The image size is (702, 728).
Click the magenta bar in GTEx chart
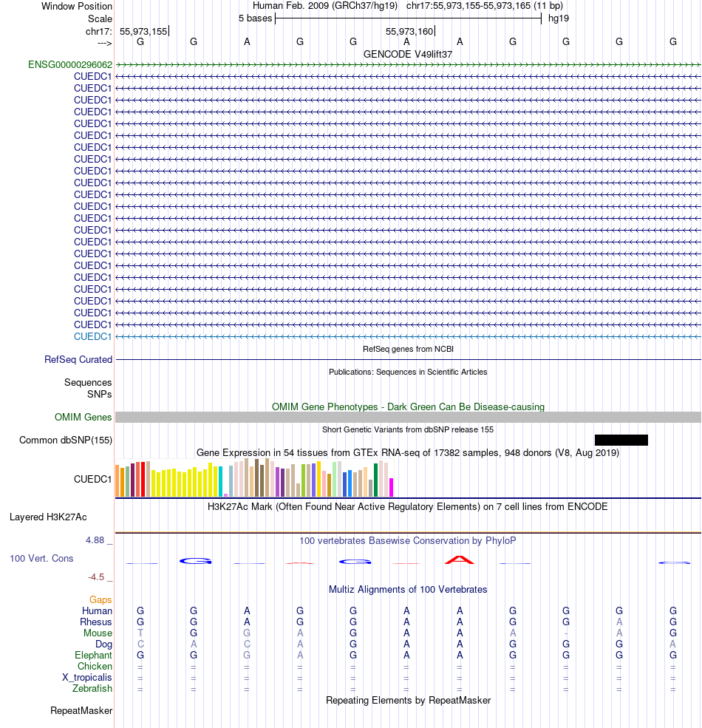pos(392,488)
